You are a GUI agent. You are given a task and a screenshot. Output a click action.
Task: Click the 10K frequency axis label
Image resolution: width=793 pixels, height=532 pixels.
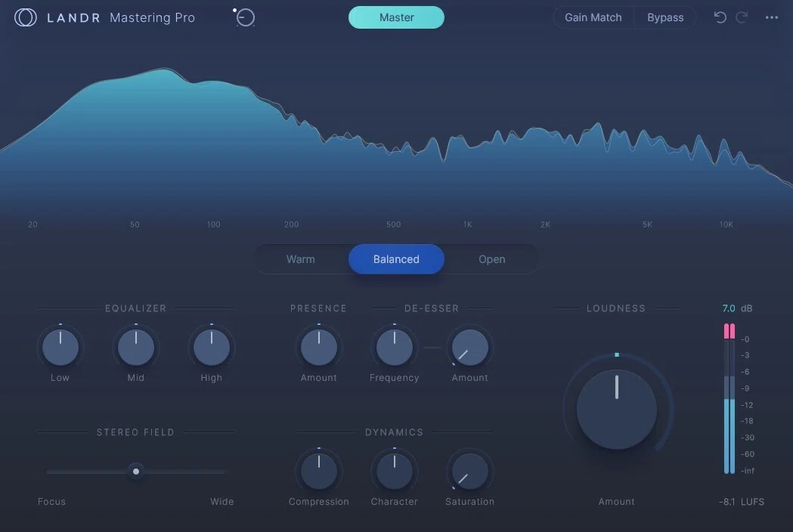click(x=726, y=224)
